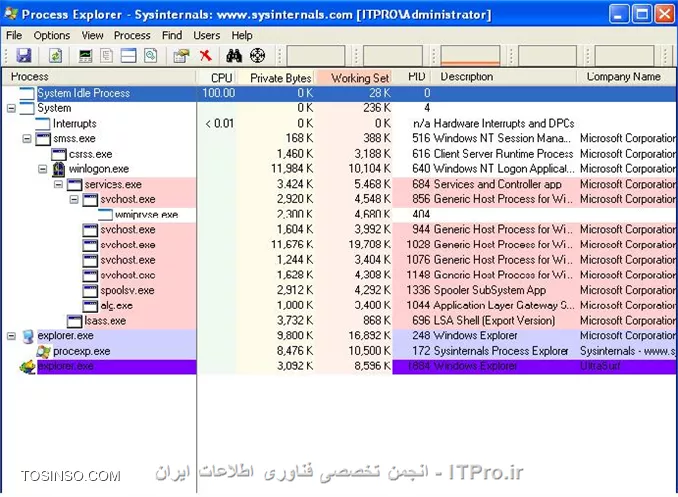678x497 pixels.
Task: Open the Help menu
Action: pos(242,35)
